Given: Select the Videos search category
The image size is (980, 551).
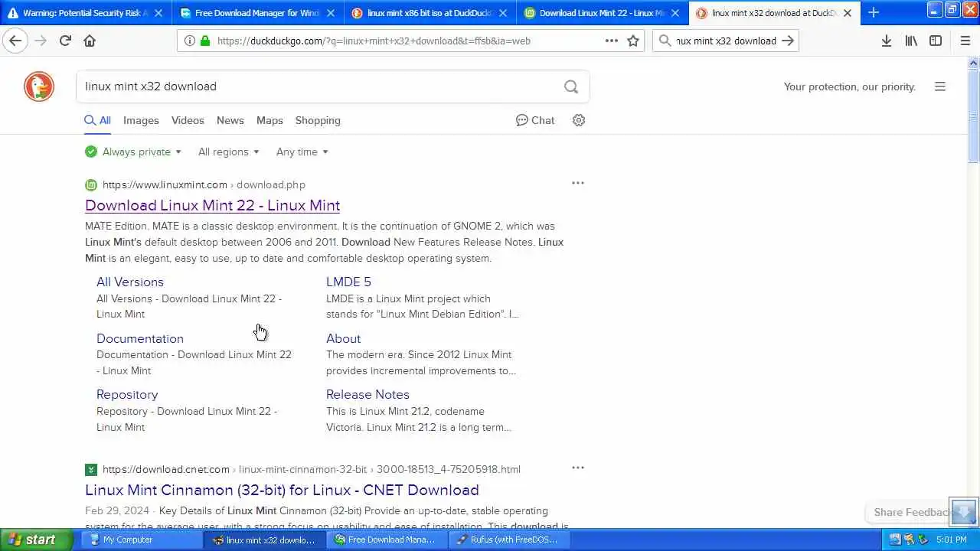Looking at the screenshot, I should click(188, 120).
